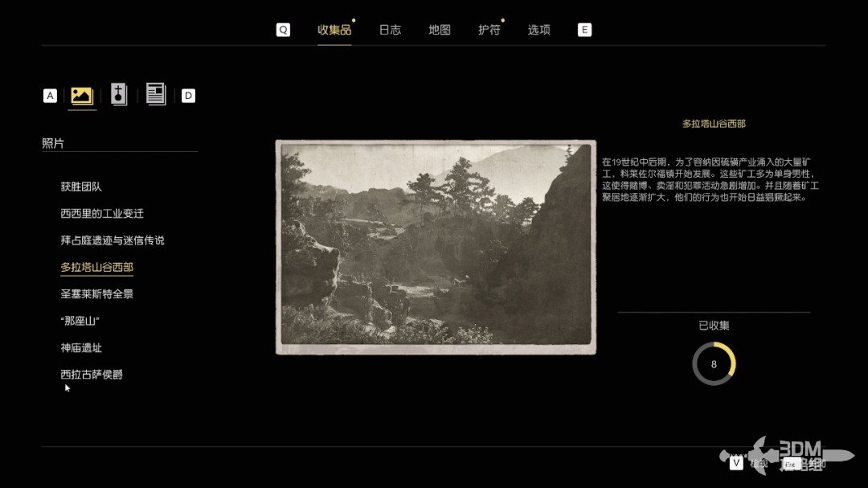Select photo entry 神庙遗址
This screenshot has width=868, height=488.
81,348
